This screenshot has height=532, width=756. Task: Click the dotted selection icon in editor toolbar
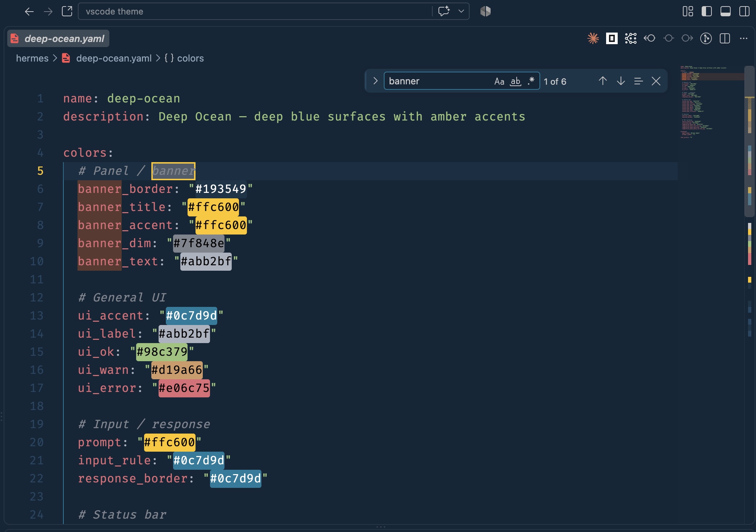point(631,38)
